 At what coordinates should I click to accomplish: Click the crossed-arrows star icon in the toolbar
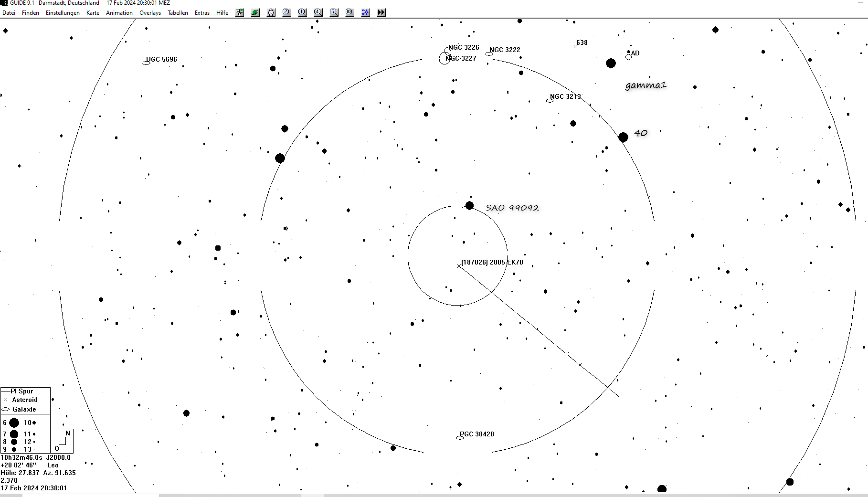pos(240,12)
